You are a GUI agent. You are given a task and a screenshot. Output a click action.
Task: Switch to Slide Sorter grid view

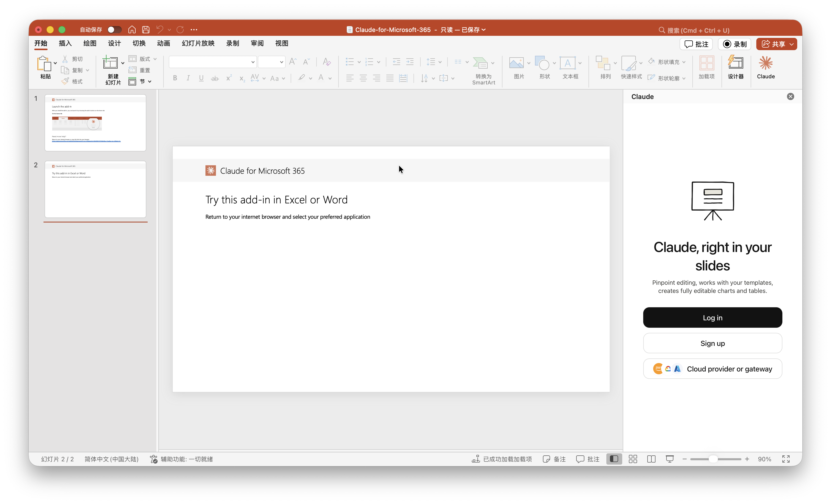click(x=633, y=459)
